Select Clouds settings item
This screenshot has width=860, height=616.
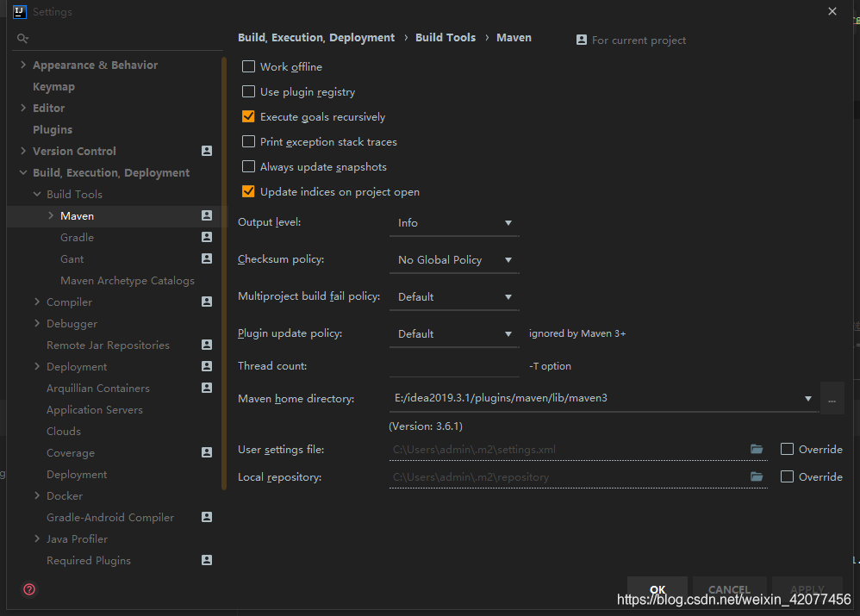64,431
